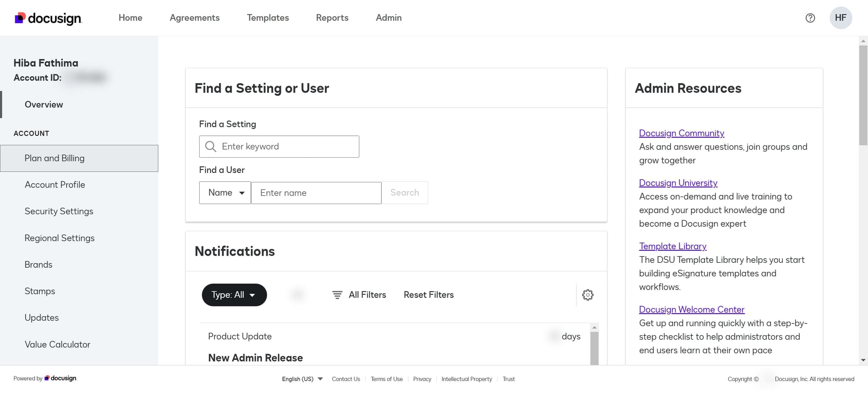Screen dimensions: 868x393
Task: Click the Docusign logo
Action: (x=47, y=18)
